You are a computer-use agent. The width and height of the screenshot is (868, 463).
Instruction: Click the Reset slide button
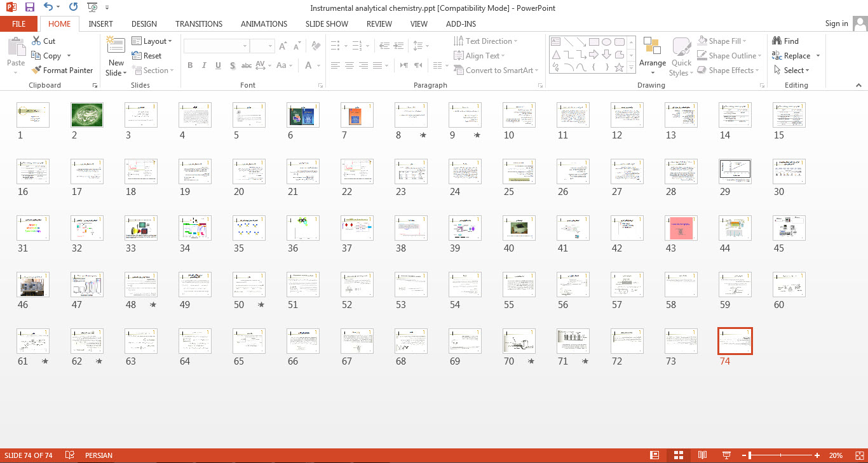147,56
